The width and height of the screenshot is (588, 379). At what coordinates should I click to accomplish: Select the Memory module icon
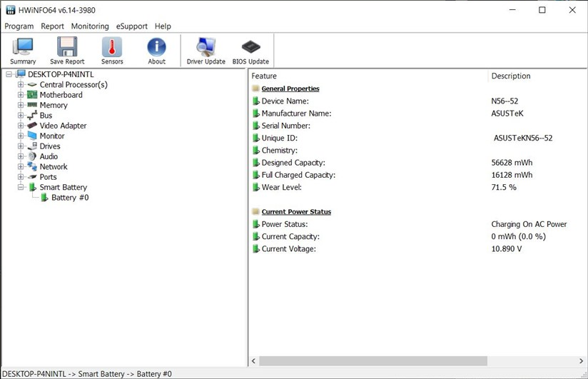click(32, 105)
